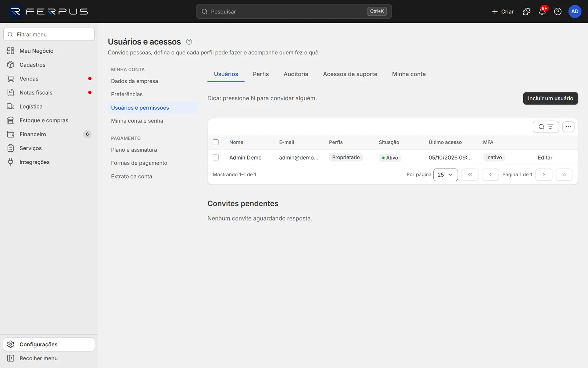Open the notifications bell
588x368 pixels.
(542, 11)
